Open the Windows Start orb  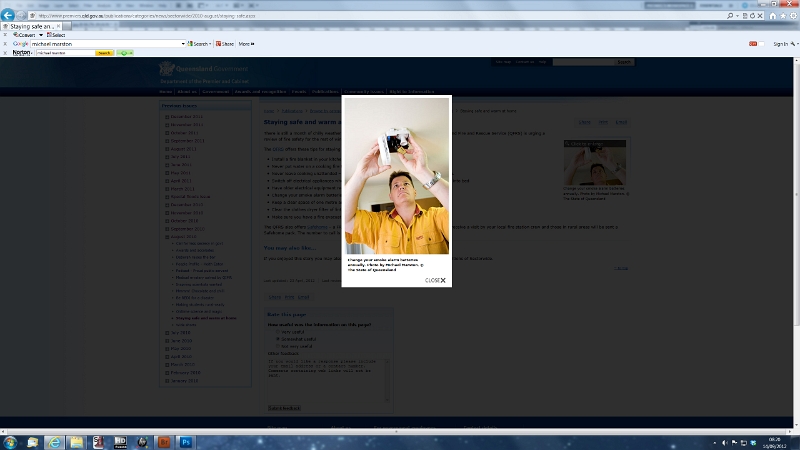click(x=10, y=442)
